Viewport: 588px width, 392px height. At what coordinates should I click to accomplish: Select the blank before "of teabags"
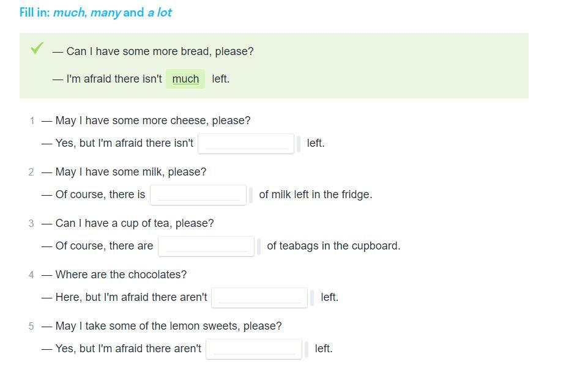click(206, 246)
